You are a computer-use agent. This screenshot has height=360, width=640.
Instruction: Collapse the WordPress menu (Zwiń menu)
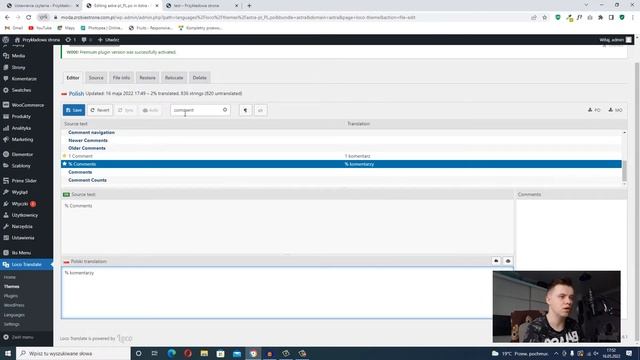click(22, 338)
